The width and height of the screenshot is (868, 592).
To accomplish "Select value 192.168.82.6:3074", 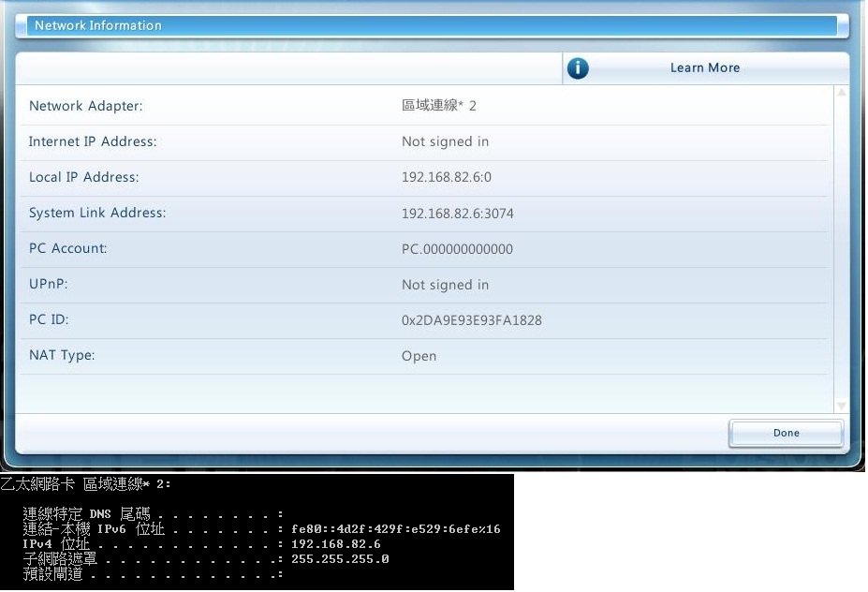I will coord(457,214).
